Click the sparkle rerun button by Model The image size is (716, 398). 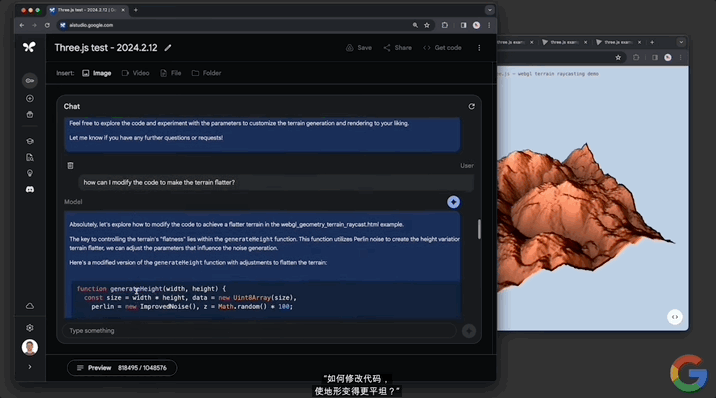point(453,202)
